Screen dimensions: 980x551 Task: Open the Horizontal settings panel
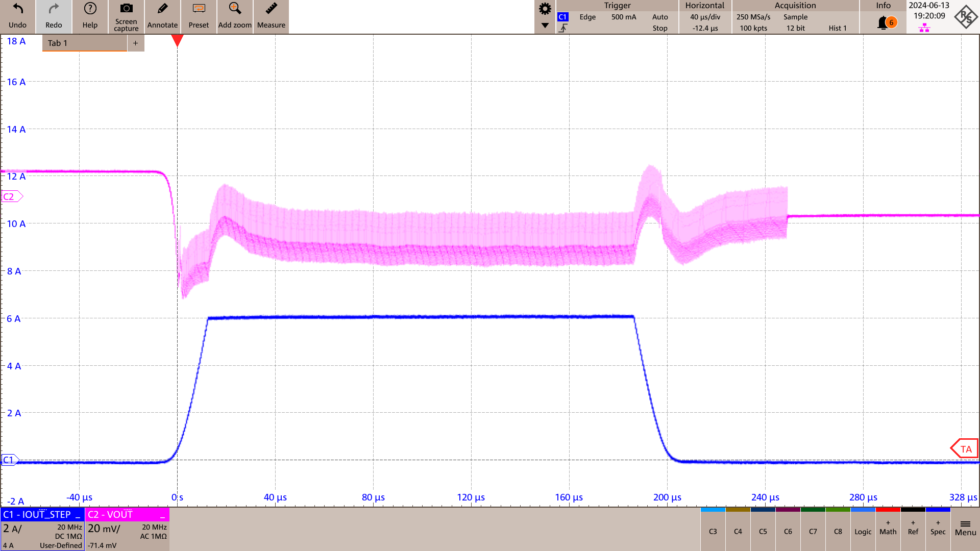pyautogui.click(x=704, y=17)
